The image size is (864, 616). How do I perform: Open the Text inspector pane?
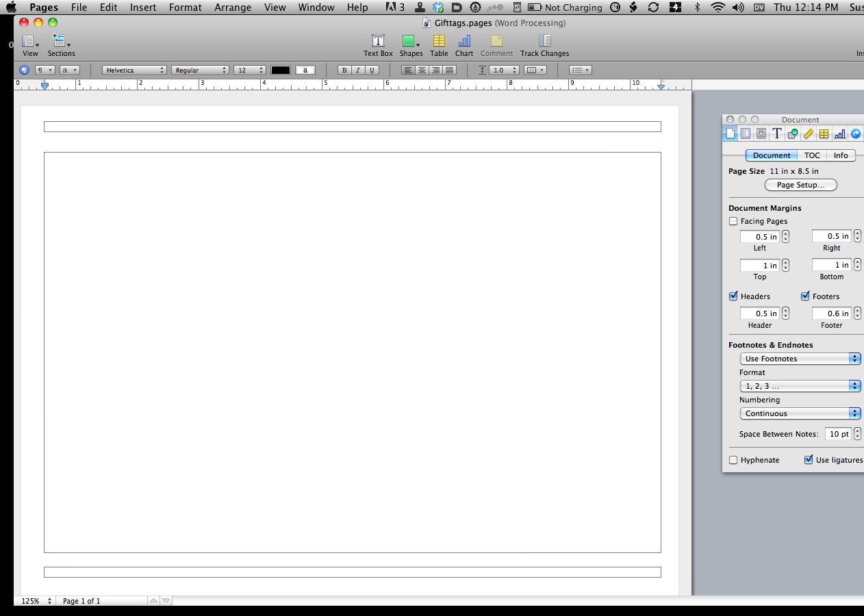click(777, 133)
